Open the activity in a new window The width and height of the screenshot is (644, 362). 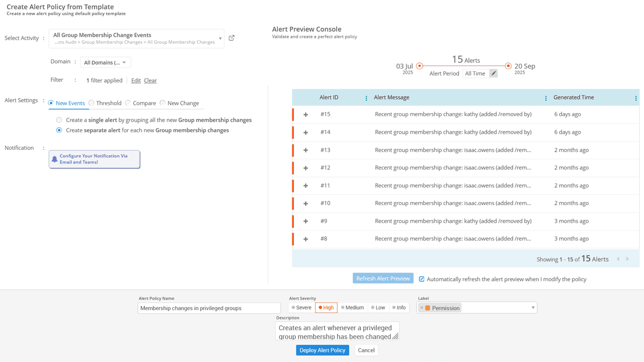pos(231,37)
